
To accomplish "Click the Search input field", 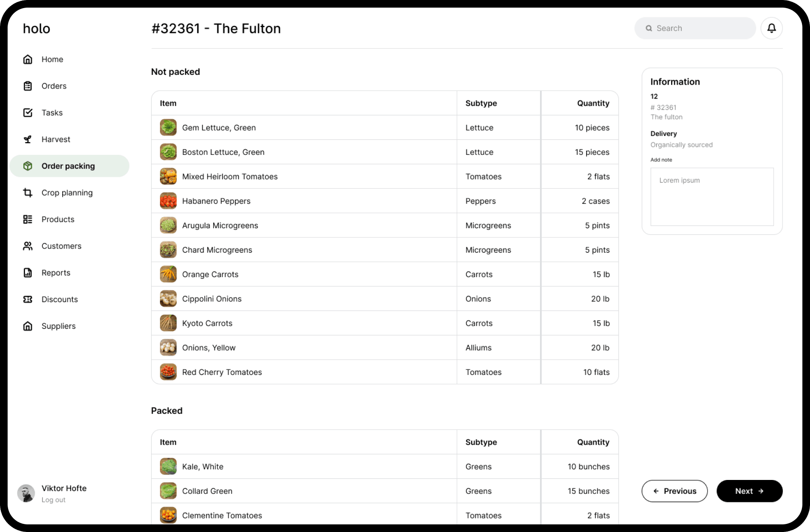I will coord(694,28).
